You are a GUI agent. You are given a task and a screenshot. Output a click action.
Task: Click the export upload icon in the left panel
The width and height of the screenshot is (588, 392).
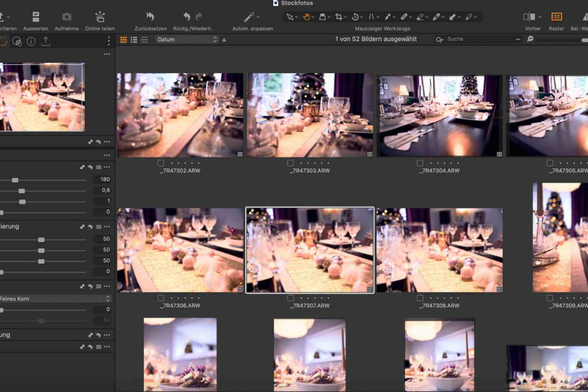pos(45,42)
